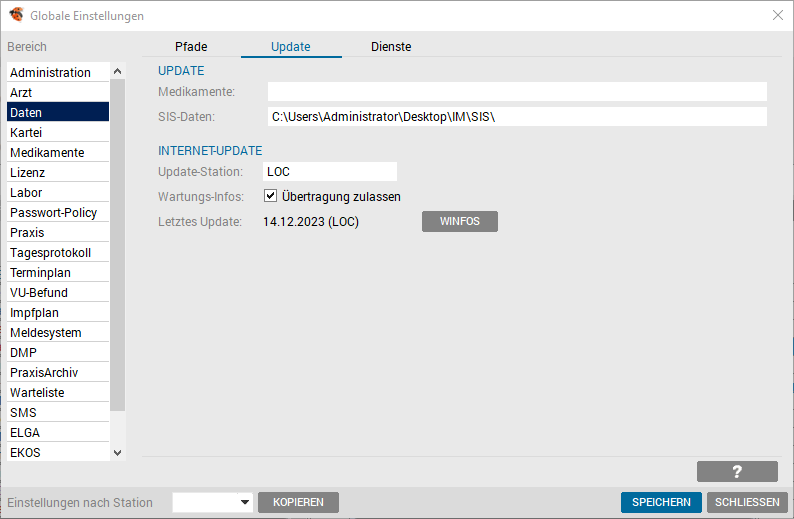Screen dimensions: 794x519
Task: Click the Letztes Update label
Action: pyautogui.click(x=200, y=222)
